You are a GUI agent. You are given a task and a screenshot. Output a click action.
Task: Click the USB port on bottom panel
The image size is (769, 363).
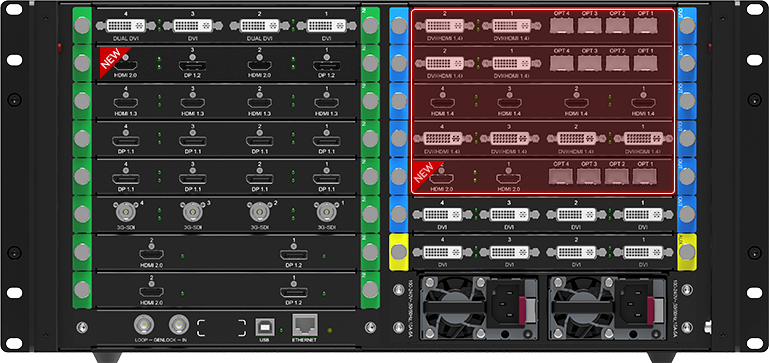[x=265, y=326]
